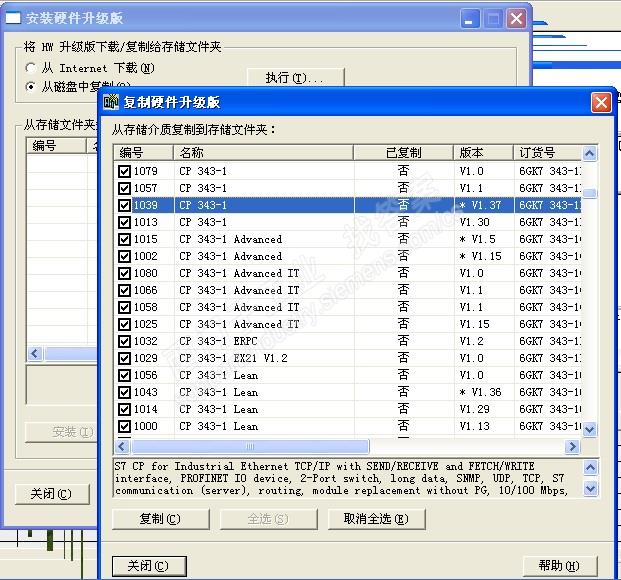Screen dimensions: 621x580
Task: Sort by the 版本 column header
Action: point(484,153)
